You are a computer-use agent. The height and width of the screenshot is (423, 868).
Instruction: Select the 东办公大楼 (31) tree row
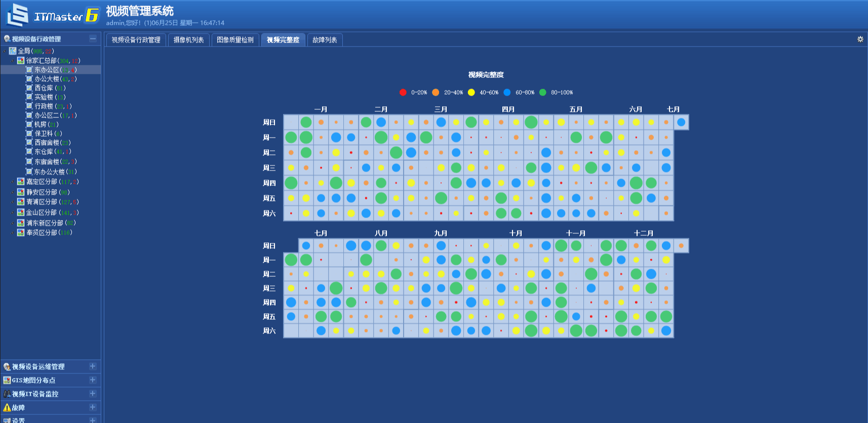tap(51, 172)
